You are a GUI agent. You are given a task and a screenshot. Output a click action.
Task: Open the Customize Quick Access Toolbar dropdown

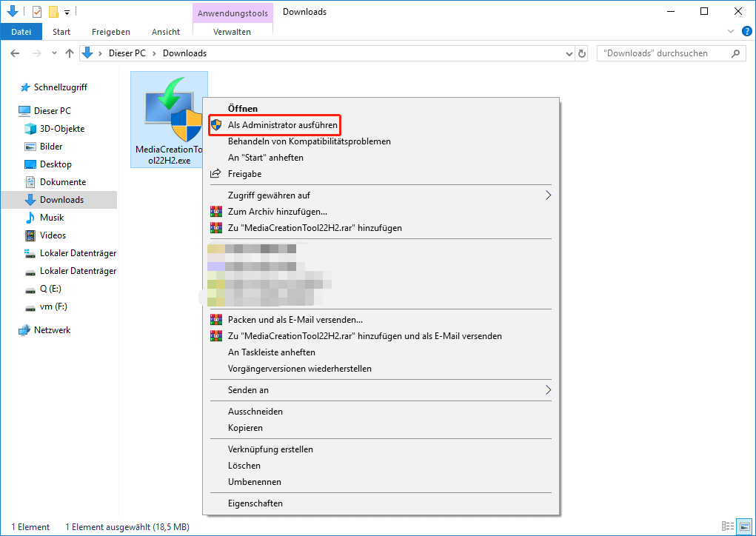tap(67, 12)
